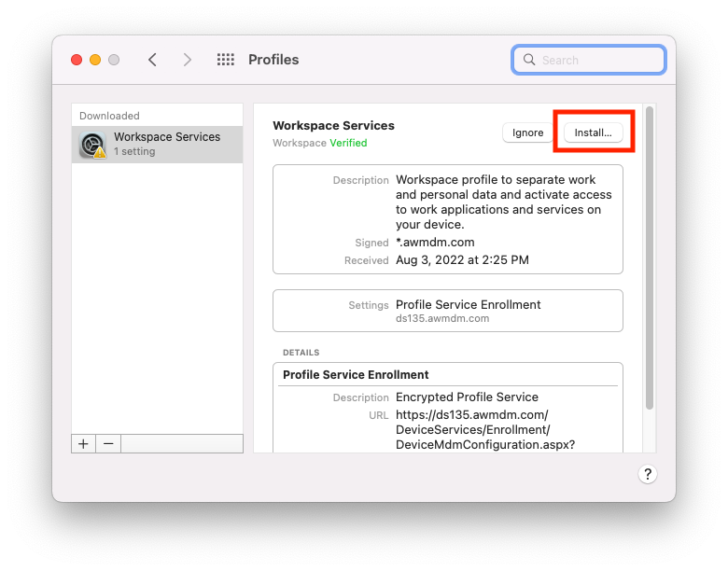Click the Workspace Services title in detail pane
Viewport: 728px width, 571px height.
tap(333, 126)
